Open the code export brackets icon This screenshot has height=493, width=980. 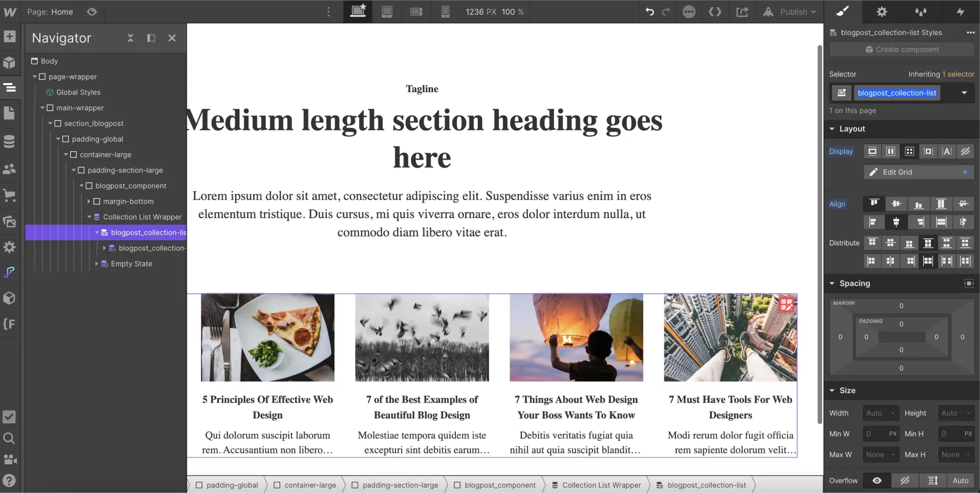click(715, 12)
